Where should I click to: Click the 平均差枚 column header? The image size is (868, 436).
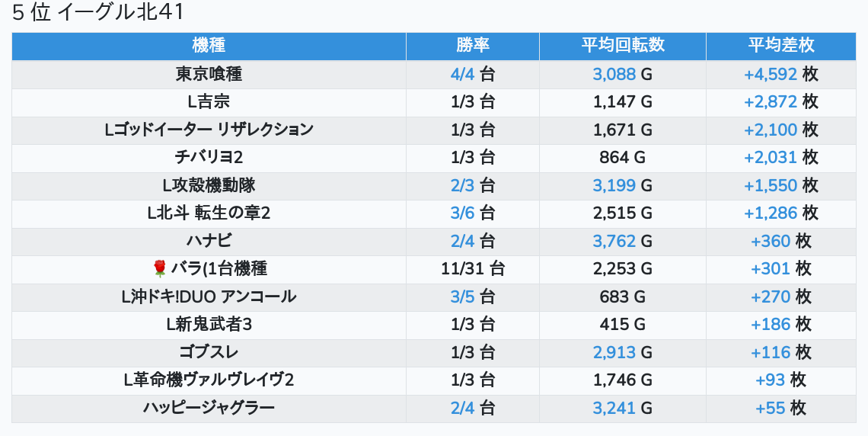coord(780,46)
